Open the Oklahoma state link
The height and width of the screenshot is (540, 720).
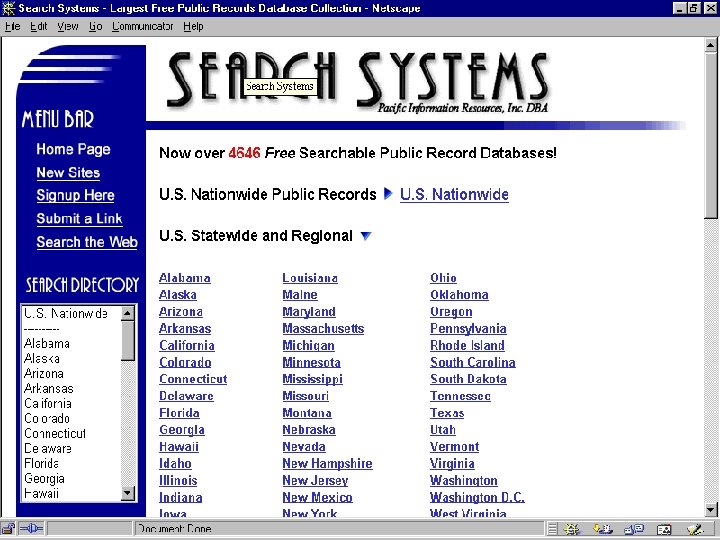coord(459,295)
